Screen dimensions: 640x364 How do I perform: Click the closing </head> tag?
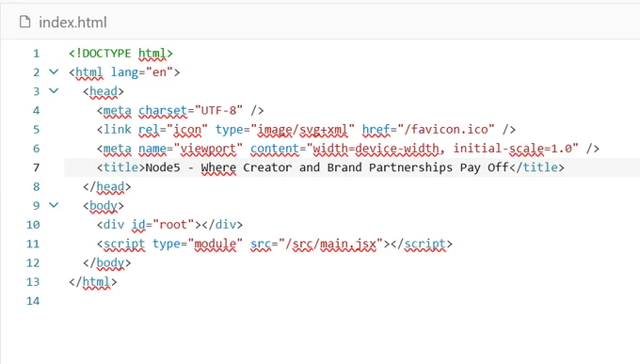107,187
